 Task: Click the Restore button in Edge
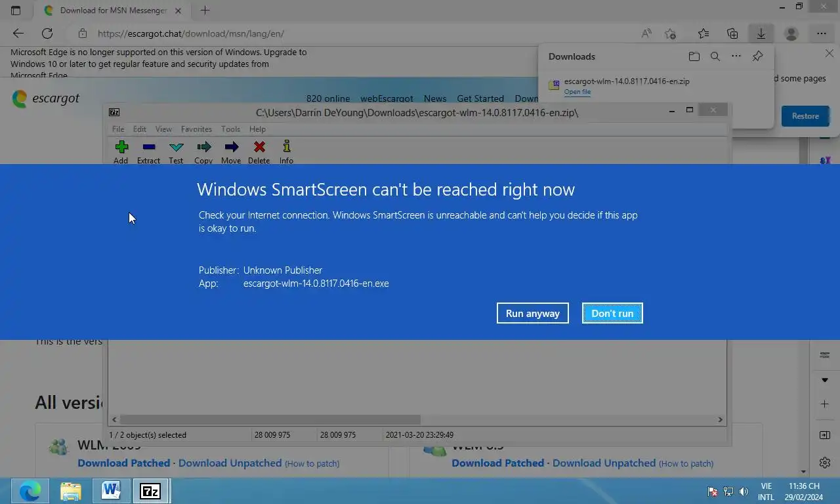pos(805,116)
